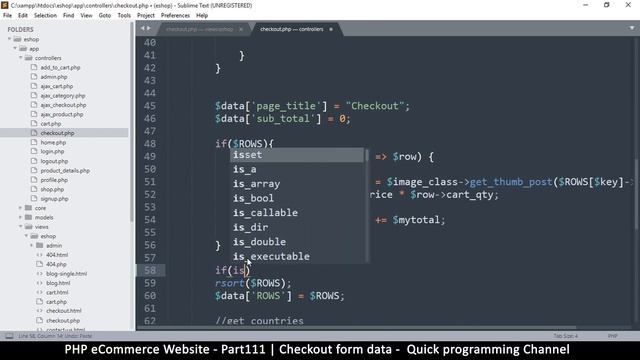The image size is (640, 360).
Task: Expand the core folder
Action: 20,208
